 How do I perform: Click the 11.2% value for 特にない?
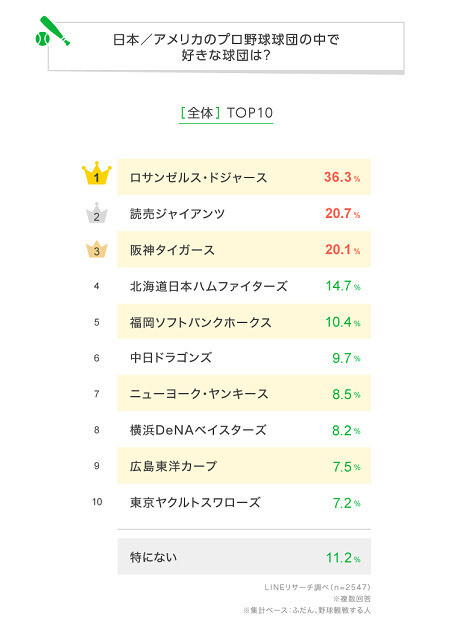tap(343, 558)
